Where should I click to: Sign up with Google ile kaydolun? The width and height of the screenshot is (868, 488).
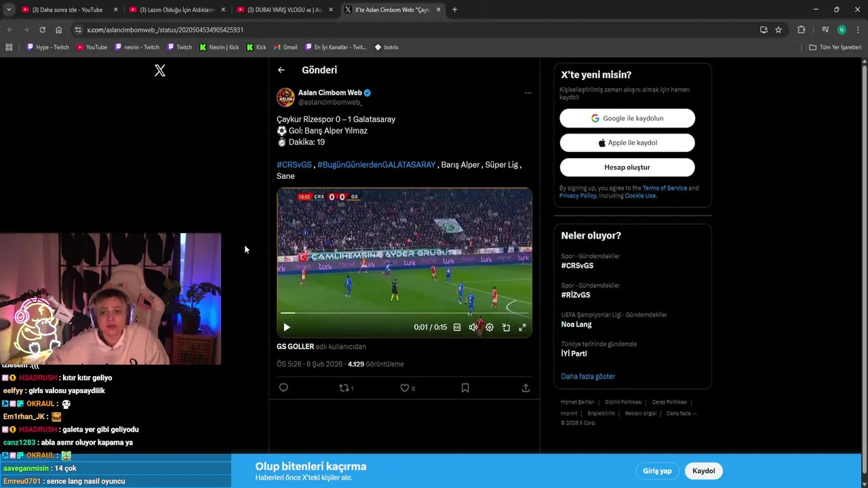pyautogui.click(x=627, y=118)
